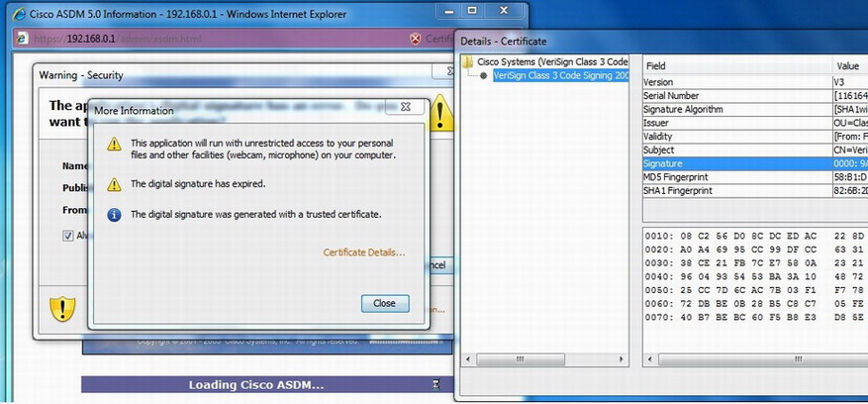Click the V3 value cell
The height and width of the screenshot is (404, 868).
[850, 82]
